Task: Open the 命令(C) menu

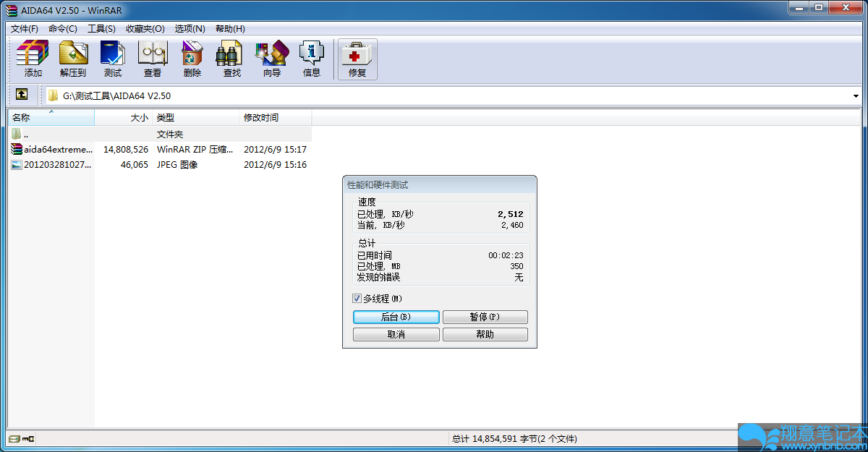Action: (63, 29)
